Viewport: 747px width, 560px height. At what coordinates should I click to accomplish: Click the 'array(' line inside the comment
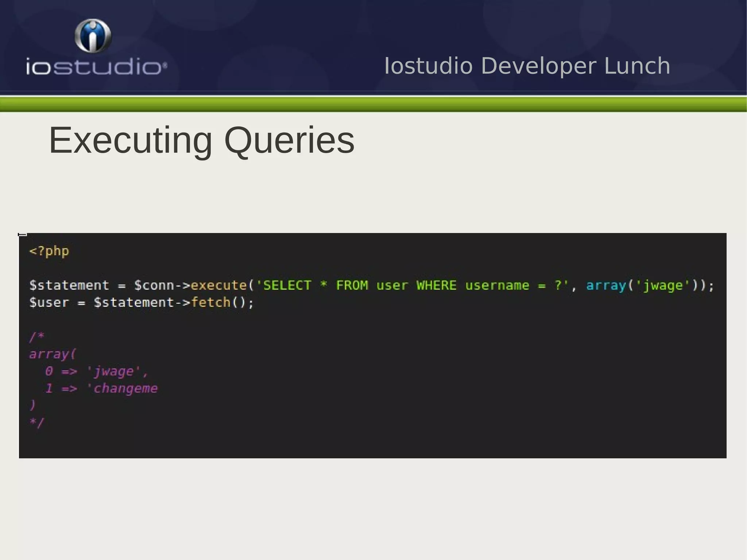[53, 354]
